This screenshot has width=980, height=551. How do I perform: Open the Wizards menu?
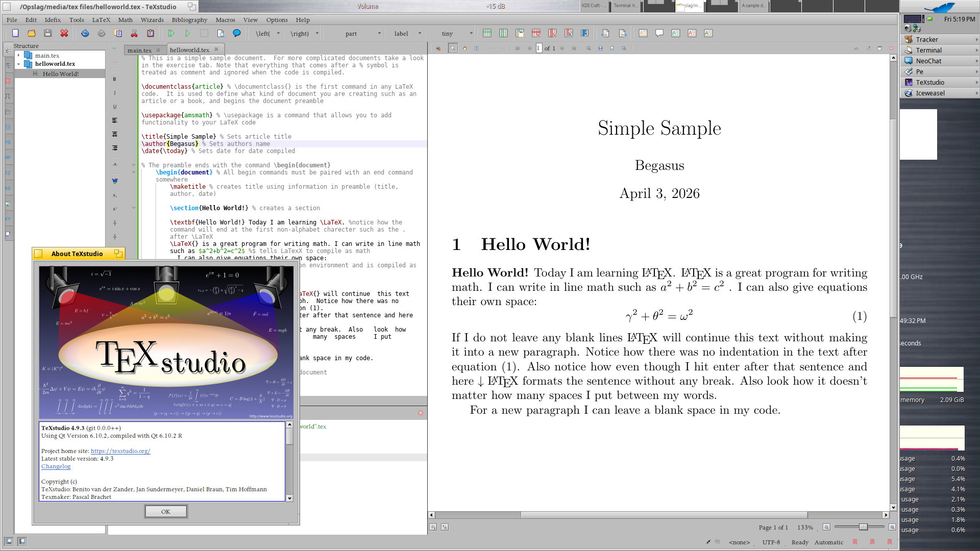click(x=152, y=20)
